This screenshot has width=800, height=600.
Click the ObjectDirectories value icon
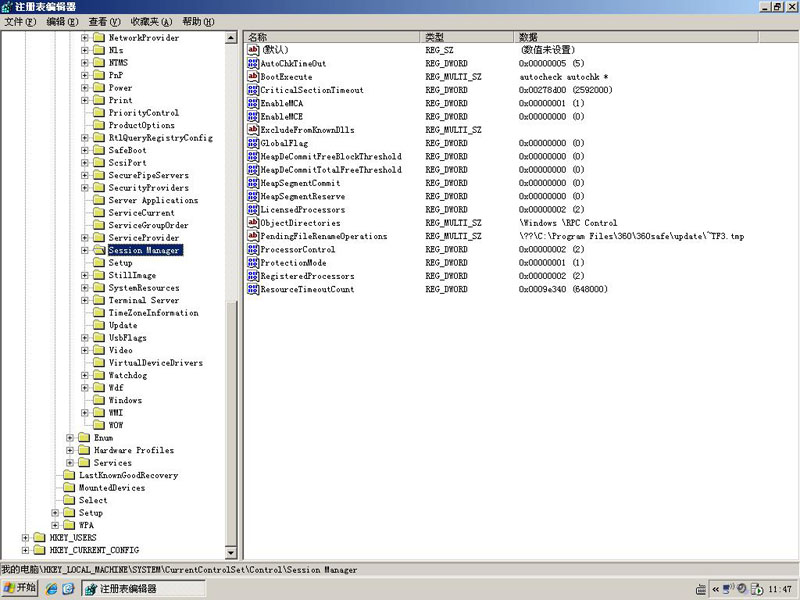(x=253, y=223)
